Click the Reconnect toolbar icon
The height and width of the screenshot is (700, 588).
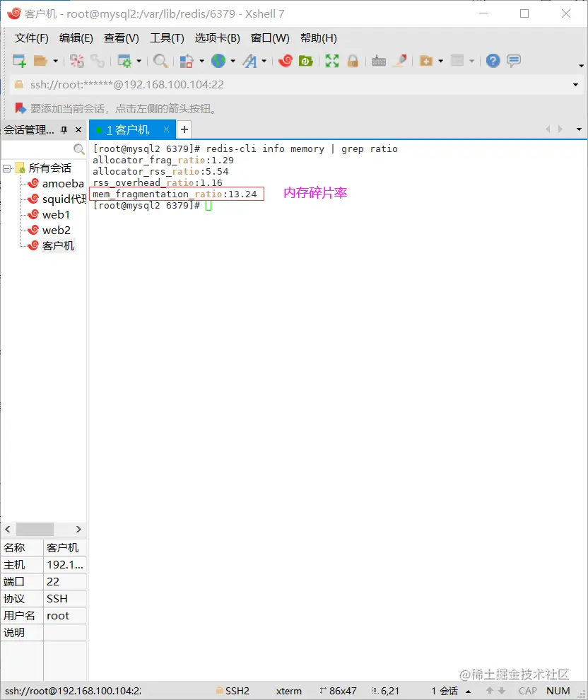98,61
